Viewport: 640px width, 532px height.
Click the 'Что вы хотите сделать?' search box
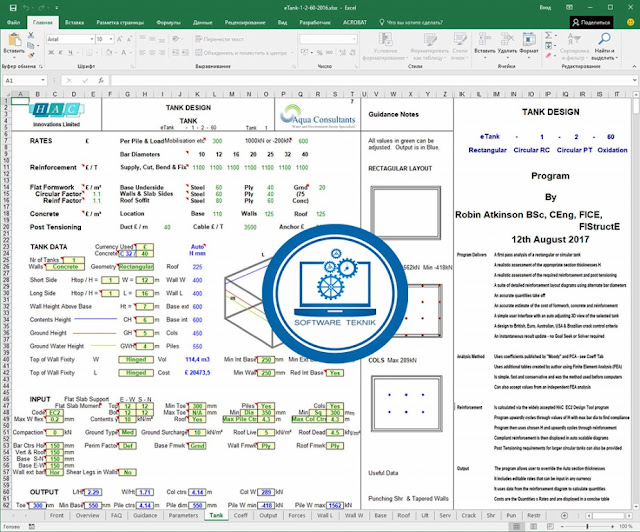point(411,22)
